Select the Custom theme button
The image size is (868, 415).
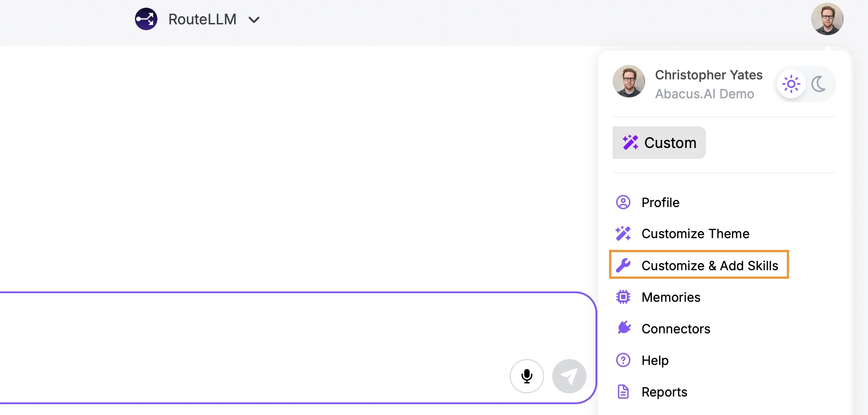659,143
